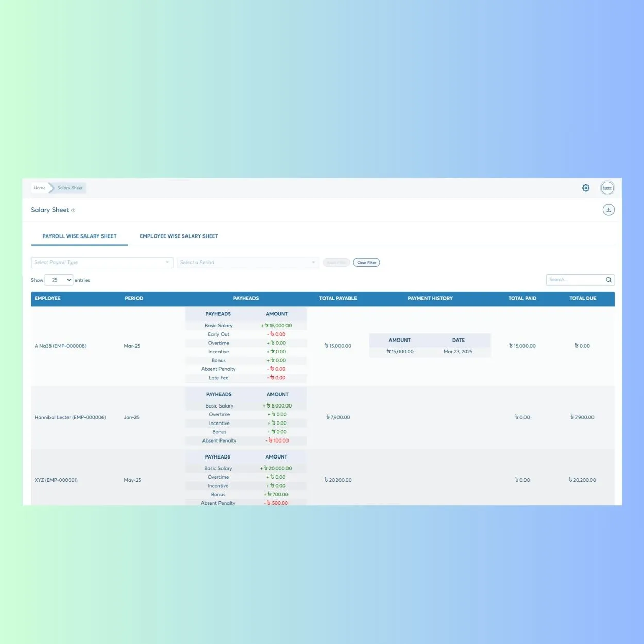Click the Clear Filter button
The image size is (644, 644).
pyautogui.click(x=366, y=262)
